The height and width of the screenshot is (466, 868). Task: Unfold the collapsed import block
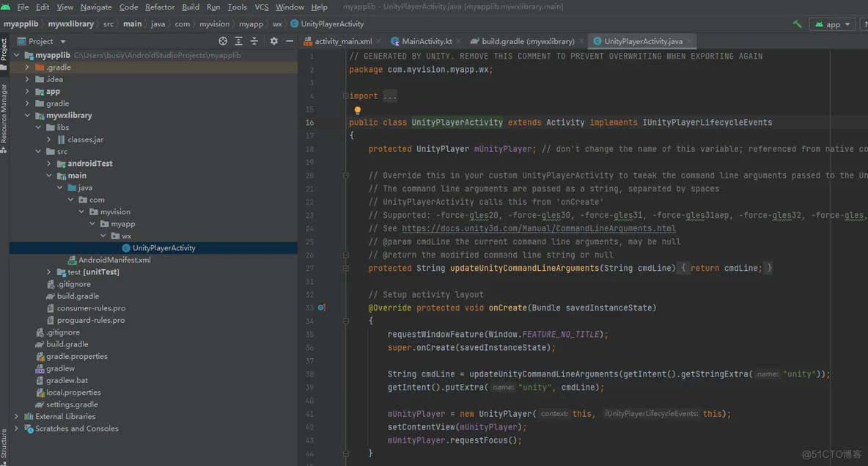coord(345,96)
